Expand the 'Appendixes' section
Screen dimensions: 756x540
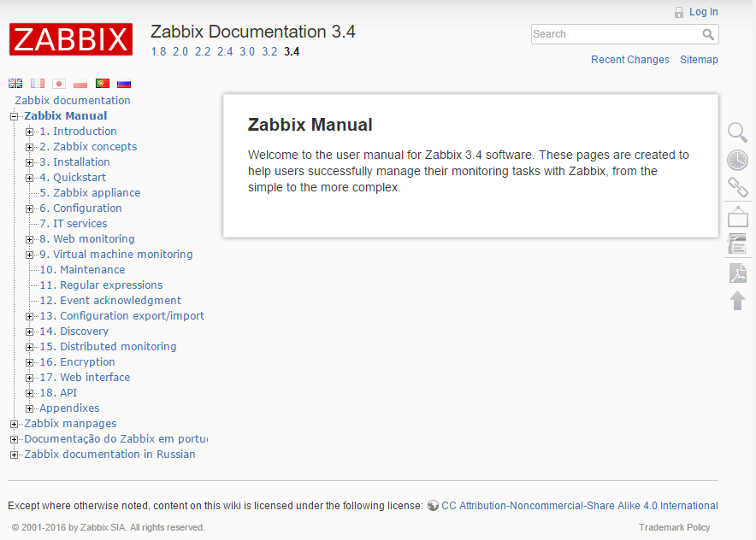click(29, 408)
